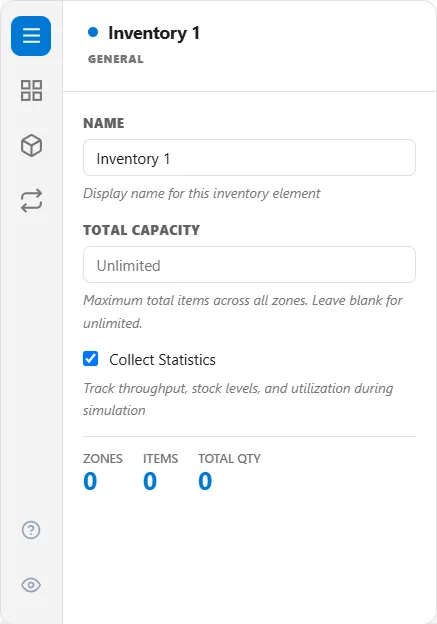This screenshot has height=624, width=437.
Task: Click the Name input field
Action: tap(250, 158)
